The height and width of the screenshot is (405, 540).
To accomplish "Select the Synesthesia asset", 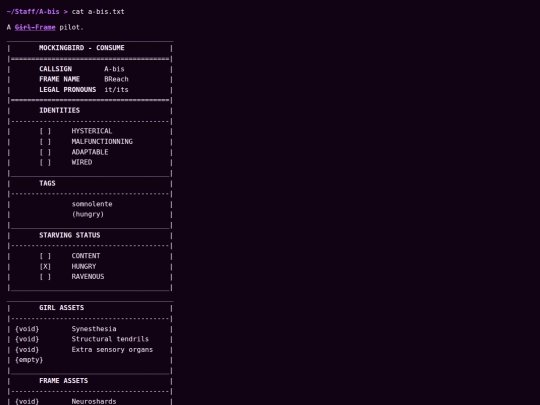I will [94, 329].
